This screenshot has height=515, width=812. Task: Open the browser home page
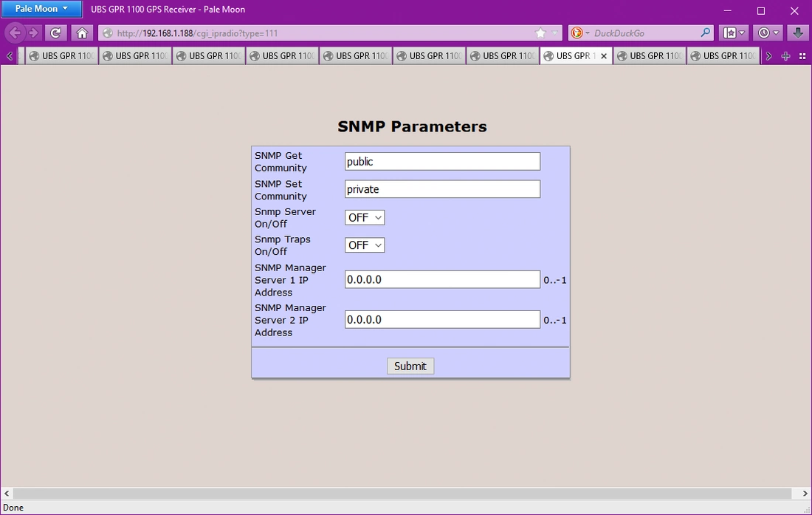pos(82,33)
